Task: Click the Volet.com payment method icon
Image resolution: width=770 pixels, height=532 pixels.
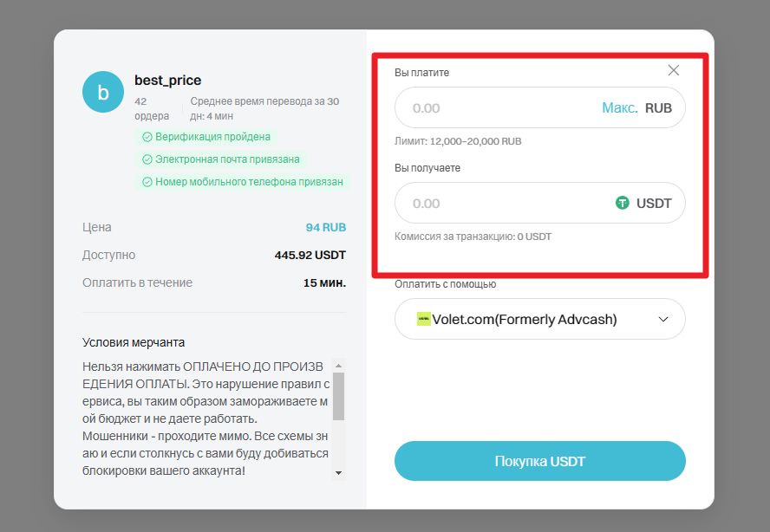Action: pyautogui.click(x=421, y=319)
